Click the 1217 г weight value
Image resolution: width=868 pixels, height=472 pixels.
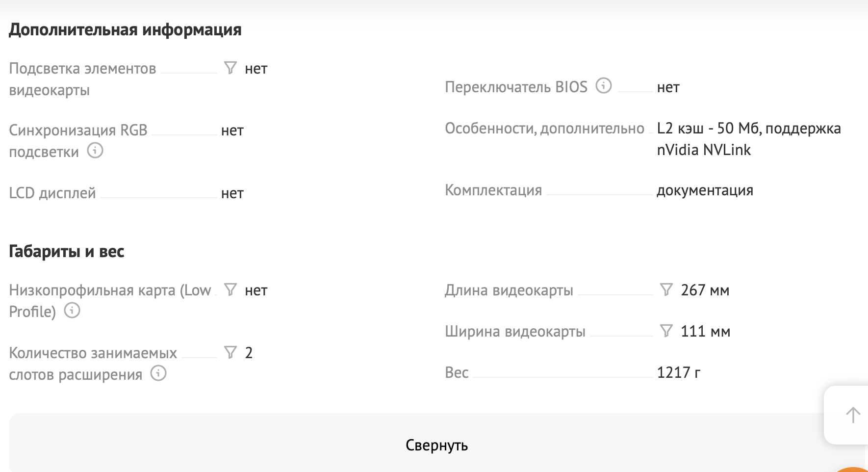[679, 372]
